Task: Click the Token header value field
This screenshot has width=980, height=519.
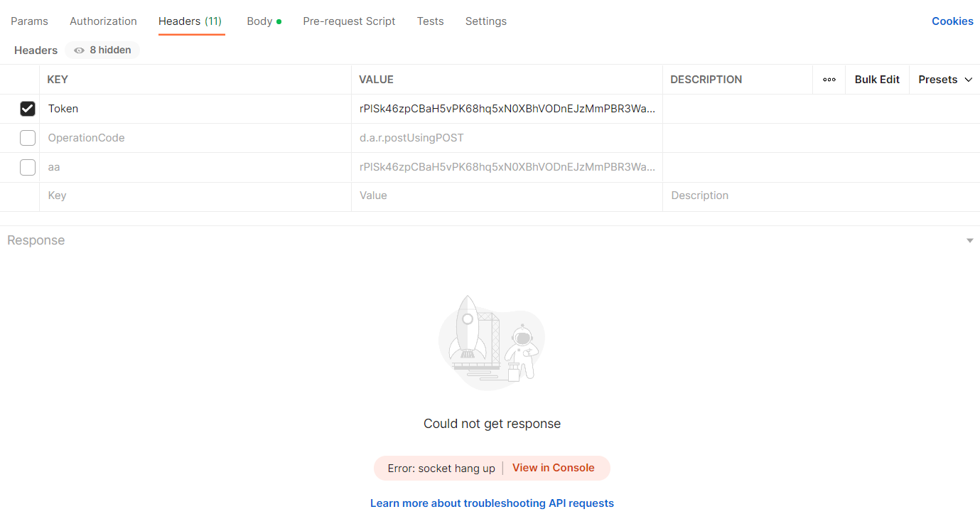Action: (x=507, y=109)
